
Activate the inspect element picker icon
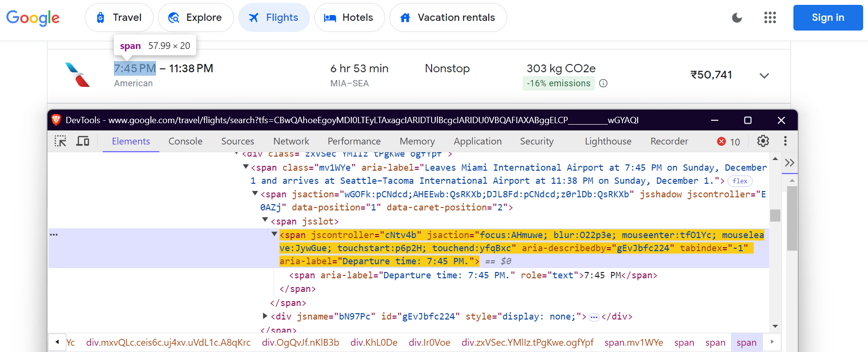61,141
